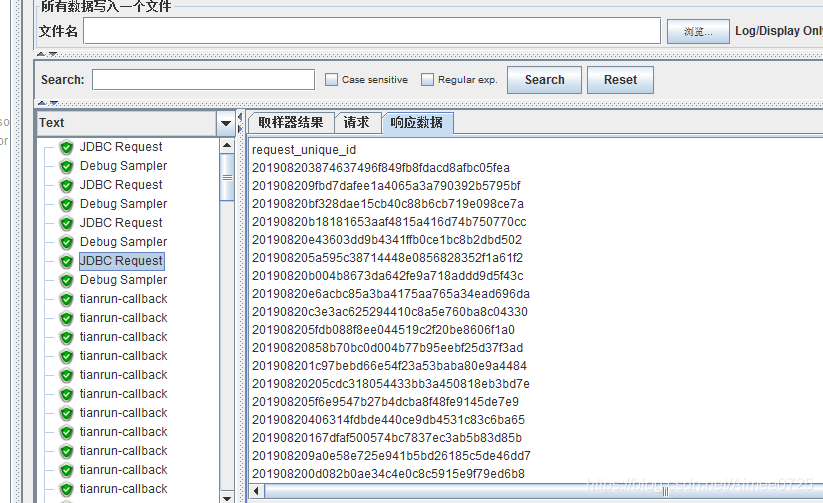Viewport: 823px width, 503px height.
Task: Click the Reset button
Action: tap(620, 80)
